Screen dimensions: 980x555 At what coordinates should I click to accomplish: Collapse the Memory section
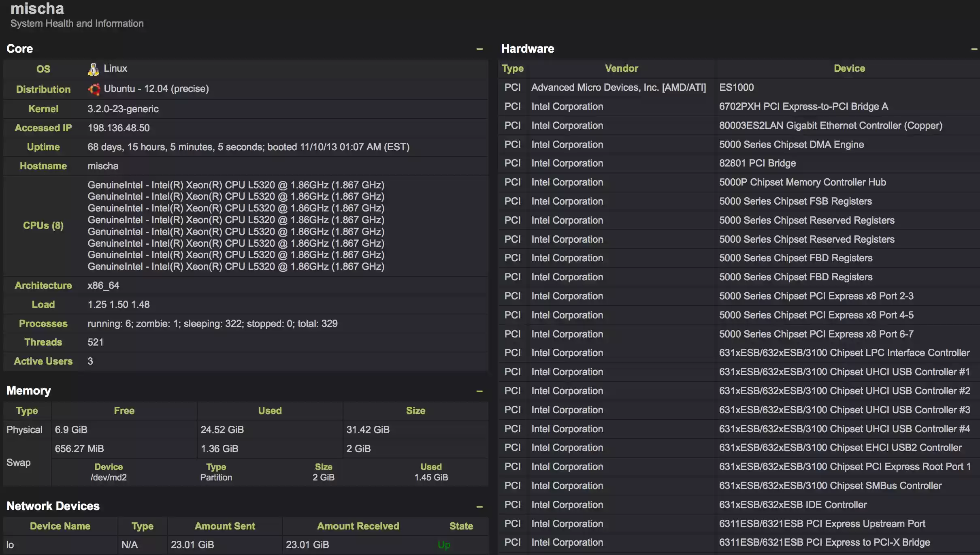click(x=479, y=391)
